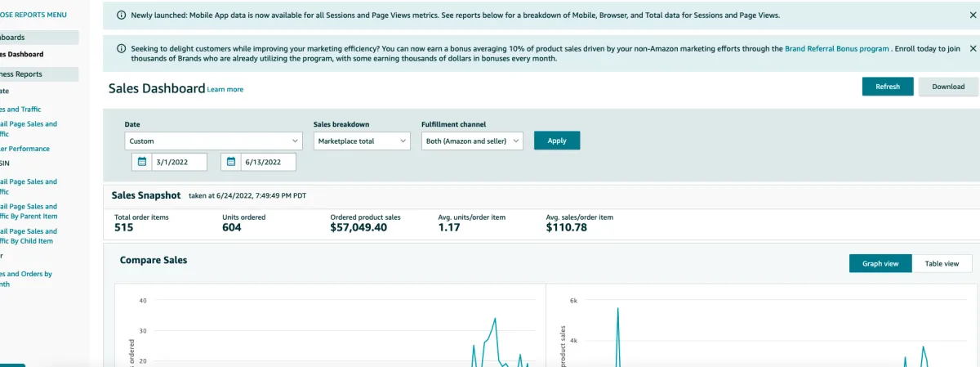Click the Compare Sales heading
980x367 pixels.
point(154,260)
